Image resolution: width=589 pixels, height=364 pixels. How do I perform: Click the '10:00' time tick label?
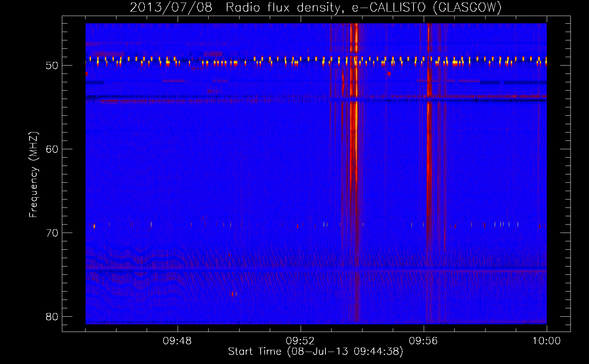546,341
